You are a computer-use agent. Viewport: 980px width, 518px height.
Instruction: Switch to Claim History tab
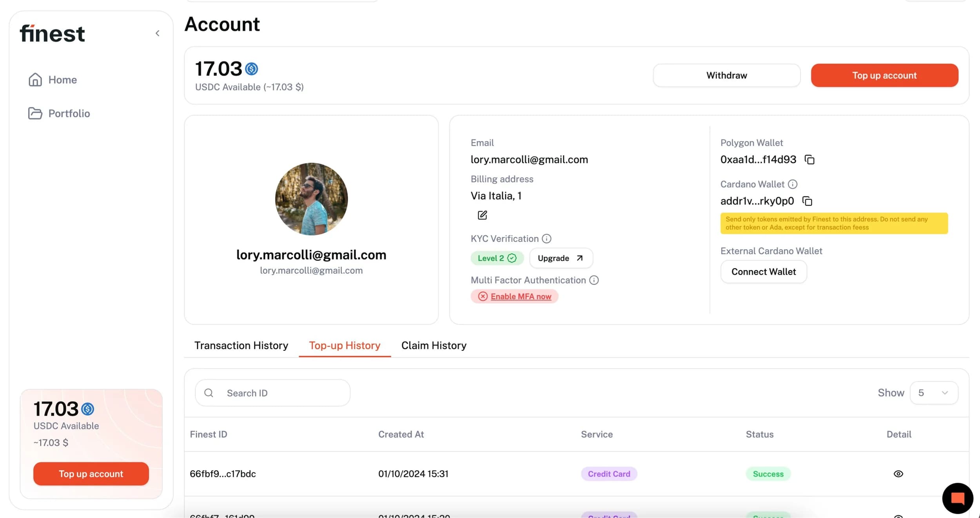coord(434,345)
